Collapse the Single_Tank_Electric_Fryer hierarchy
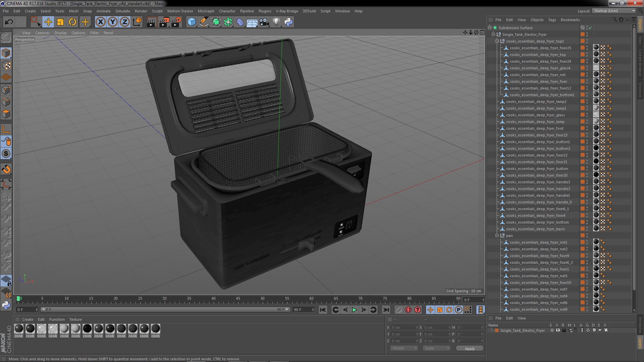This screenshot has height=362, width=644. coord(493,35)
